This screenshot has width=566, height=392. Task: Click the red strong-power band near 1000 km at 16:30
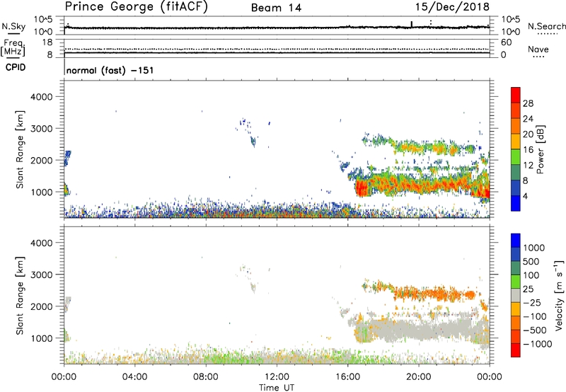point(362,188)
